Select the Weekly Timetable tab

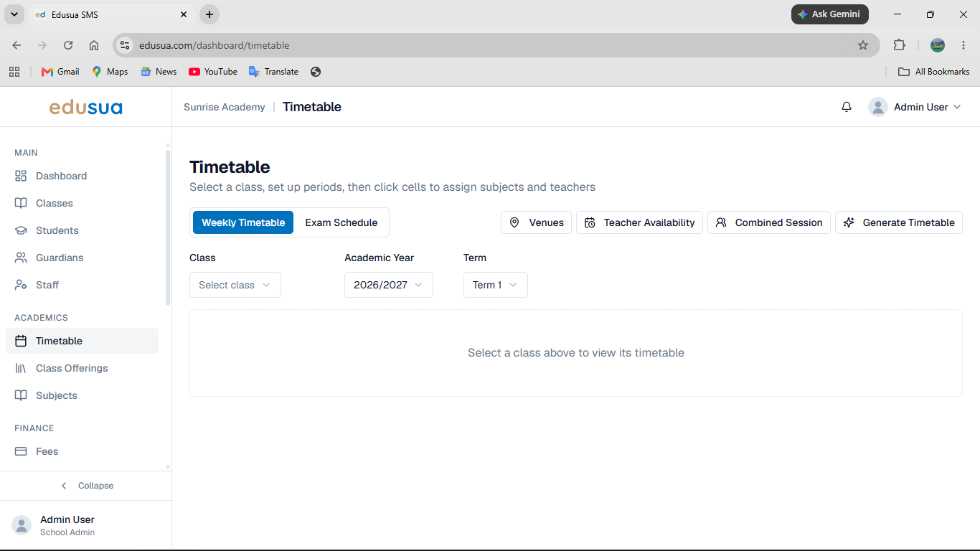(243, 222)
